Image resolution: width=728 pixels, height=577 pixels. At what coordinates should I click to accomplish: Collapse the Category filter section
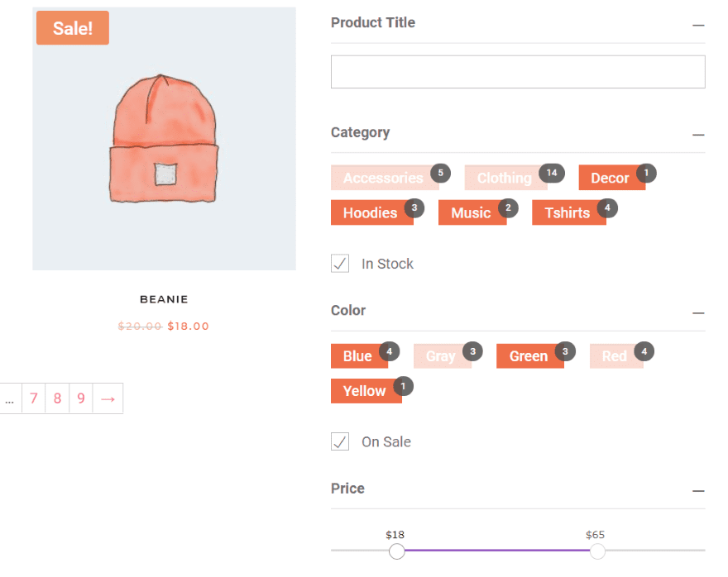click(x=698, y=134)
